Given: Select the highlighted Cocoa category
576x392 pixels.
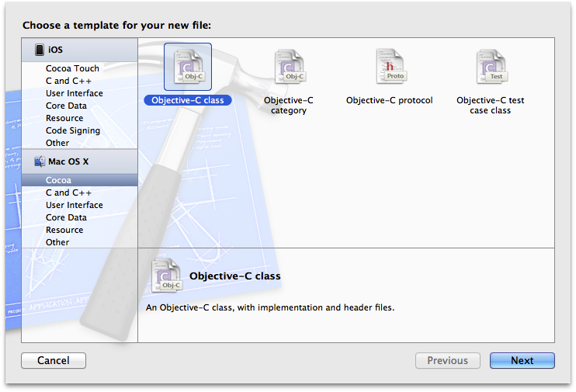Looking at the screenshot, I should coord(79,180).
